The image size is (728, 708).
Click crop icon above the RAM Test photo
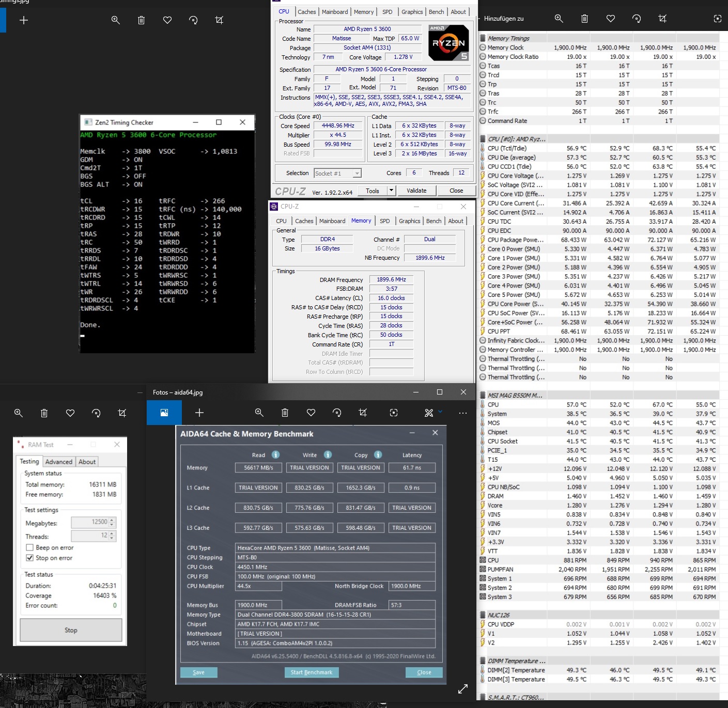122,413
